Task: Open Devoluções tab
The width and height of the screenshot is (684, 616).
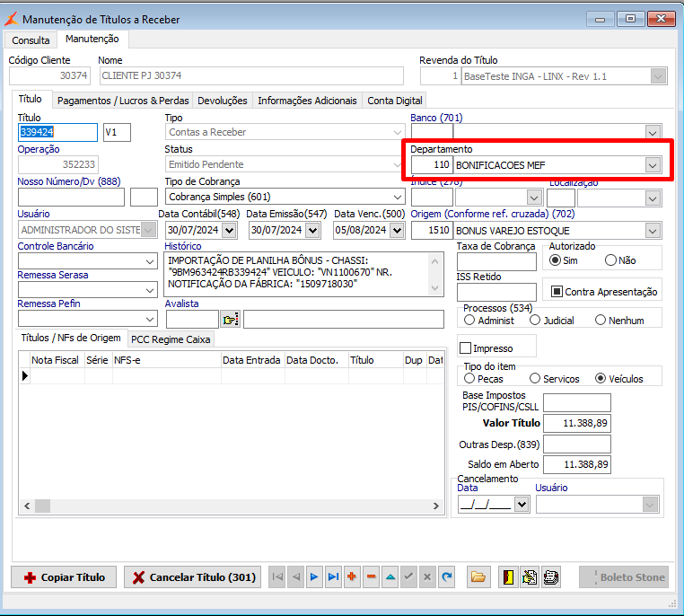Action: click(x=223, y=101)
